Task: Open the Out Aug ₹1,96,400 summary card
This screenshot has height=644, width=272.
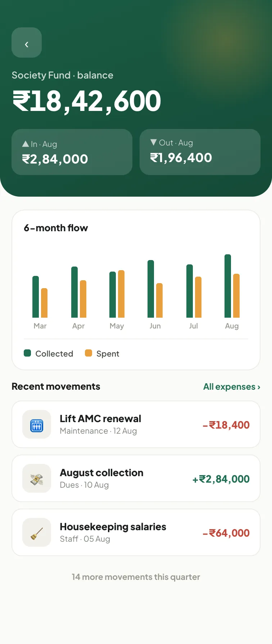Action: click(200, 152)
